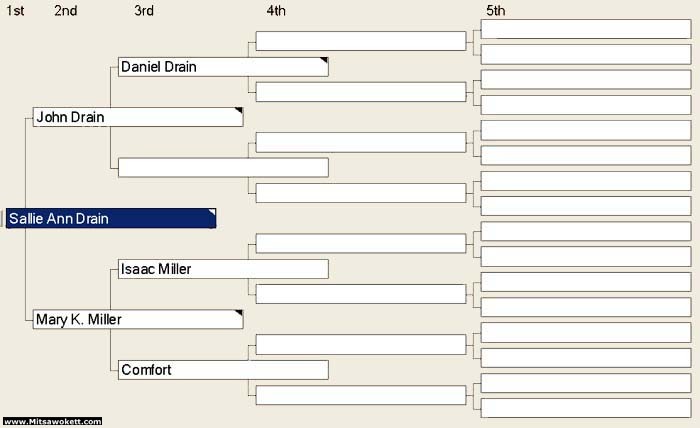Click the corner marker on Mary K. Miller box
The image size is (700, 428).
[x=239, y=313]
